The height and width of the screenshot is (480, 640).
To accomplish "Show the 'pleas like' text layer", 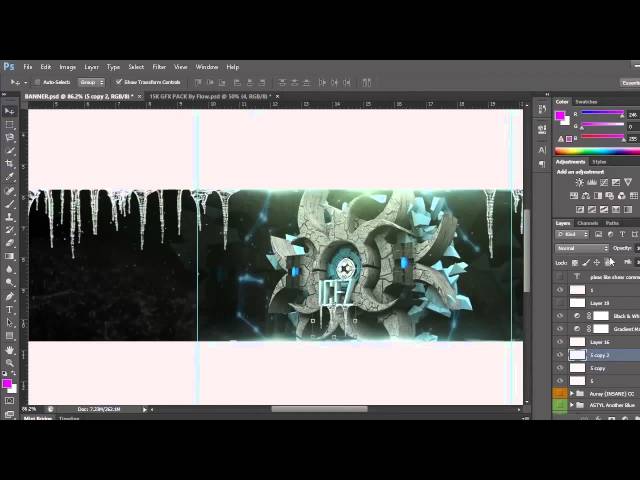I will tap(560, 277).
